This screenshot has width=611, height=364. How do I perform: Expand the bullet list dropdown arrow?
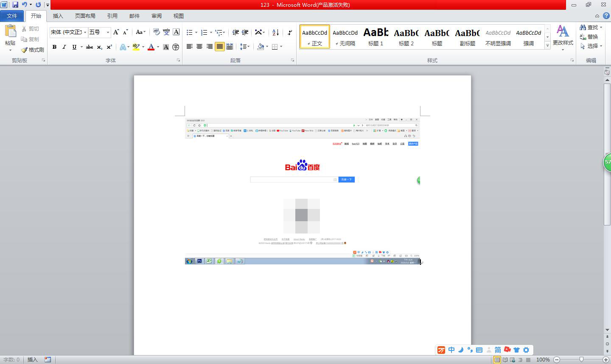click(196, 32)
